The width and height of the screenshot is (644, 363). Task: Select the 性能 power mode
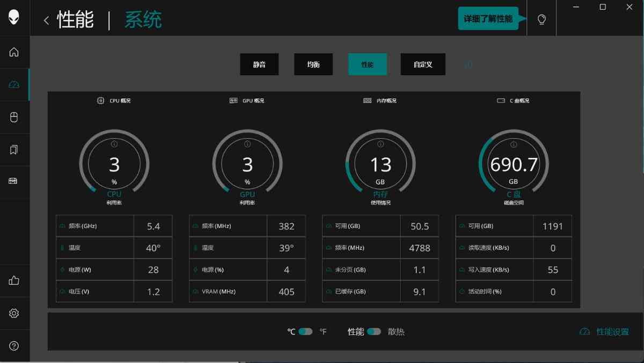coord(367,64)
